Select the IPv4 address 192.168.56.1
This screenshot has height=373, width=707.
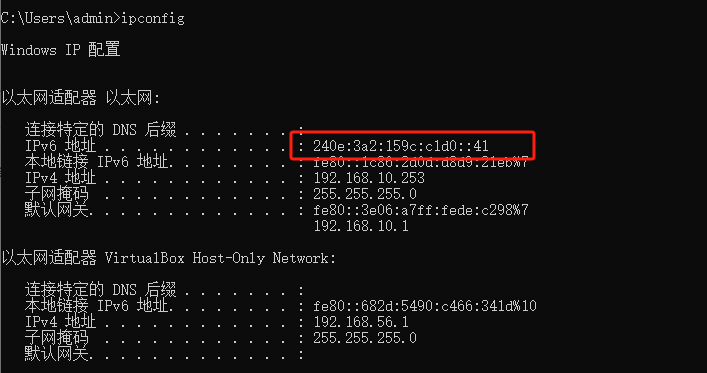tap(361, 322)
